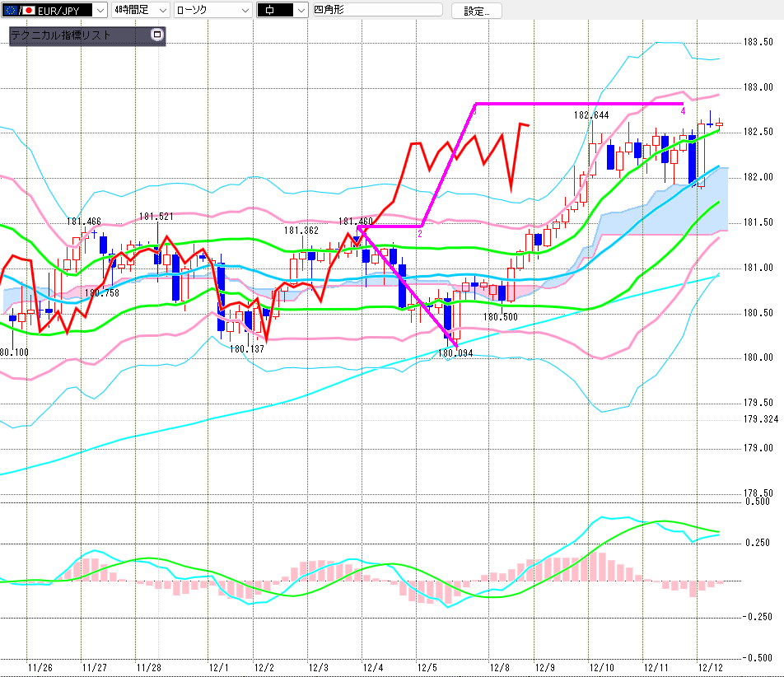Click the 181.521 peak price label

[x=156, y=217]
